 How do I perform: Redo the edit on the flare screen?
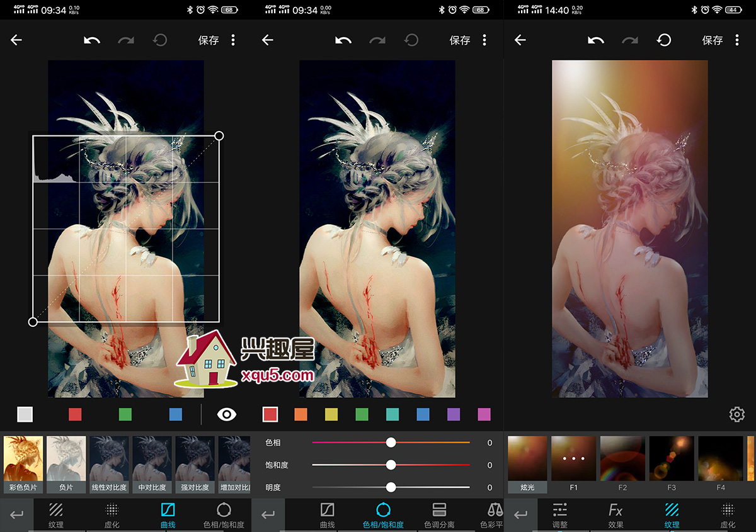(x=630, y=40)
